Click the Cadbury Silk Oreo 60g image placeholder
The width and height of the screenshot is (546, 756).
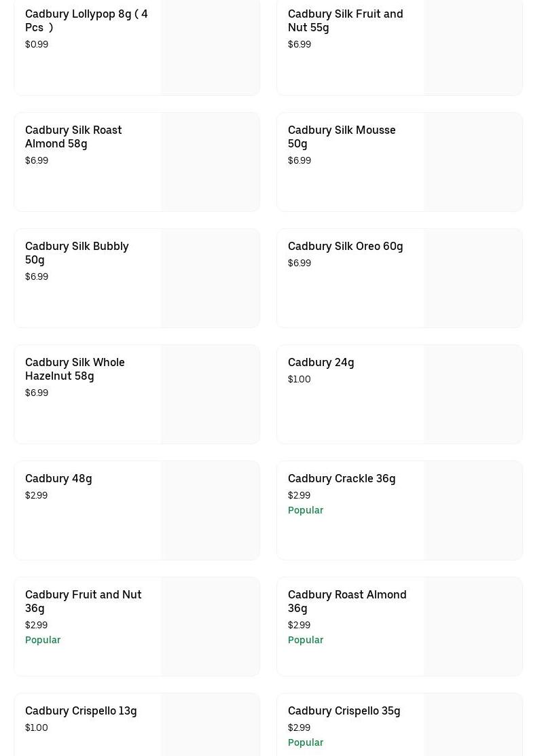coord(473,278)
